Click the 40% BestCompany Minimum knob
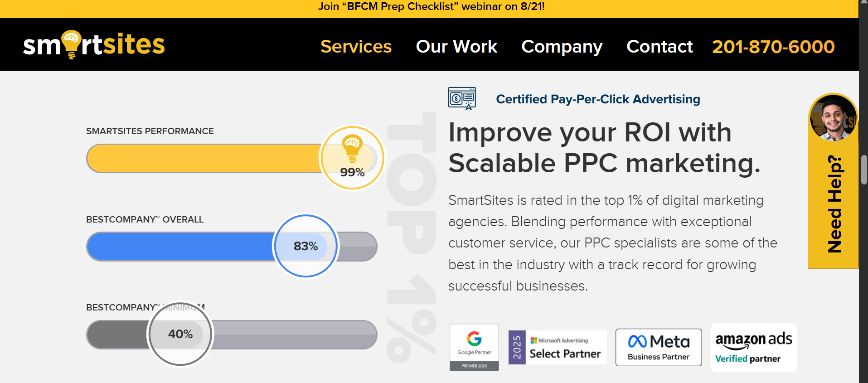Viewport: 868px width, 383px height. [x=180, y=334]
